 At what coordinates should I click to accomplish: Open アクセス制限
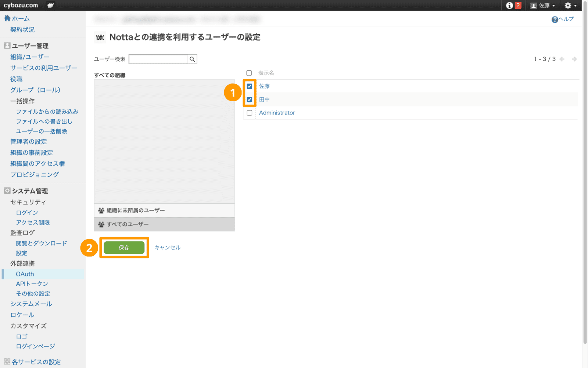coord(33,223)
